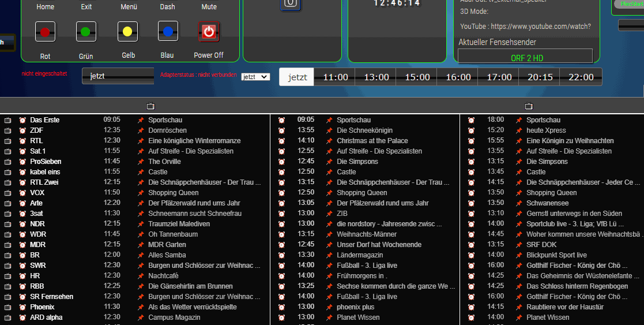Pin Oh Tannenbaum program
Image resolution: width=644 pixels, height=325 pixels.
(x=141, y=234)
